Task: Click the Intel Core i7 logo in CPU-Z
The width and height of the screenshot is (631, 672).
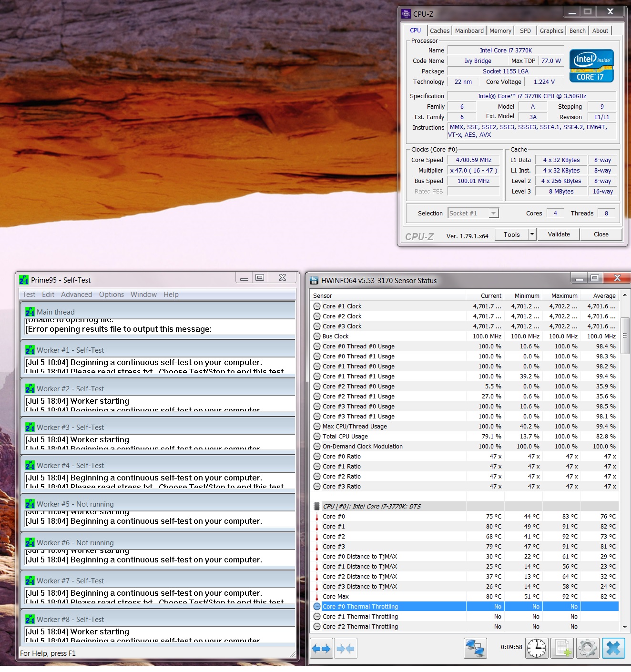Action: tap(591, 66)
